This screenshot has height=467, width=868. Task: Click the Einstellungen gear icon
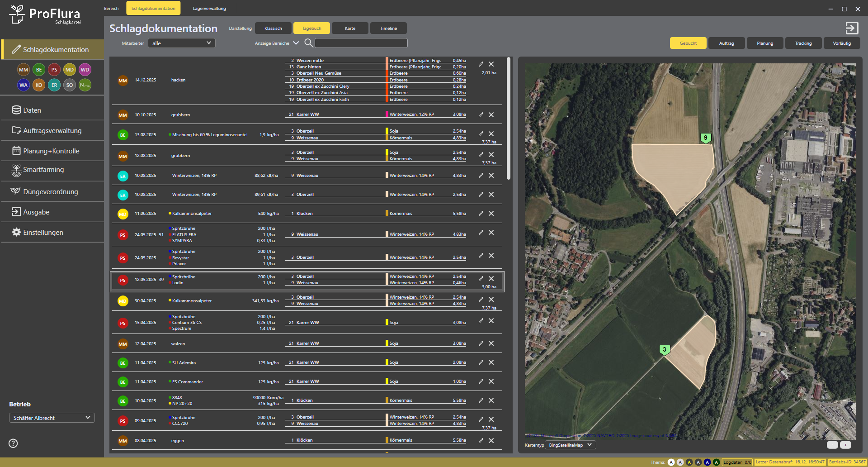pyautogui.click(x=16, y=232)
